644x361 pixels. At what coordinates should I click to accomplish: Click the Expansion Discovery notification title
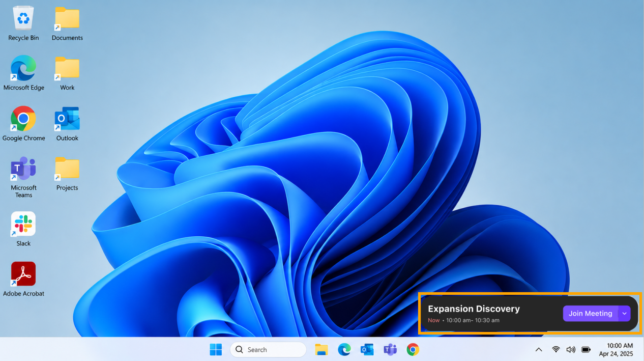474,309
